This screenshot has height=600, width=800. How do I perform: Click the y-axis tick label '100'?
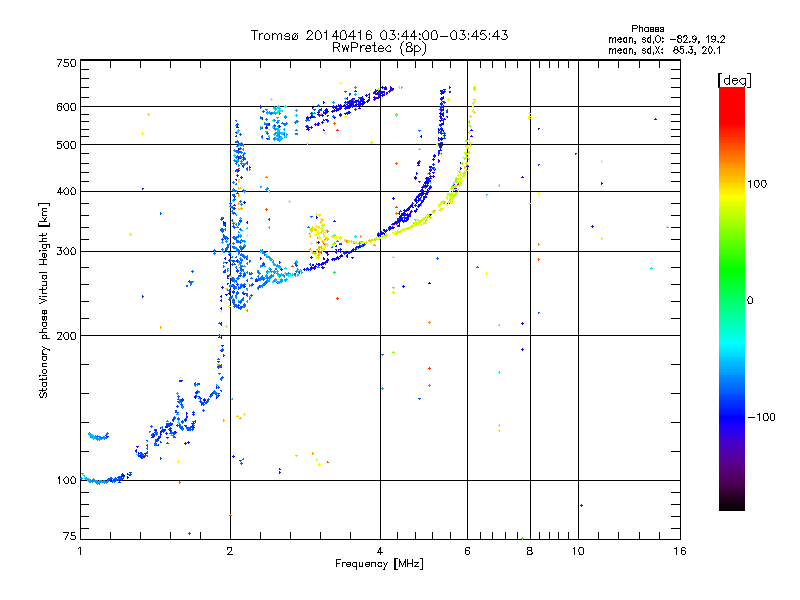[x=66, y=480]
